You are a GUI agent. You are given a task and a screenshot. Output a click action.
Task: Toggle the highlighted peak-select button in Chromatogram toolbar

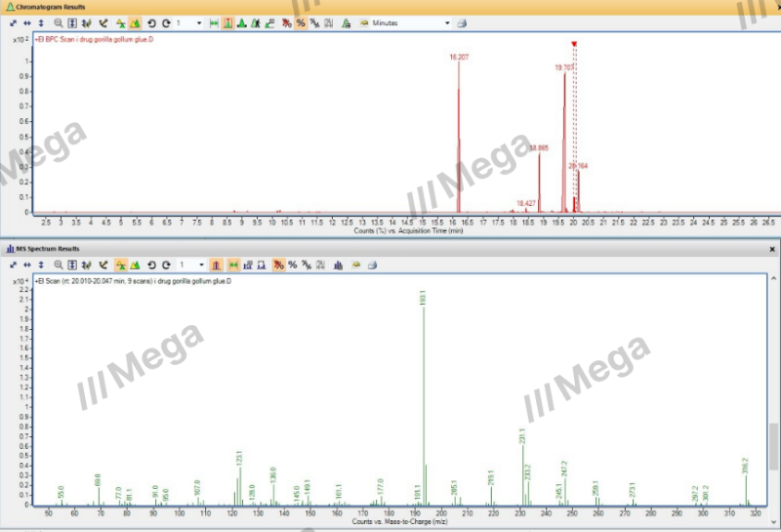click(x=227, y=22)
